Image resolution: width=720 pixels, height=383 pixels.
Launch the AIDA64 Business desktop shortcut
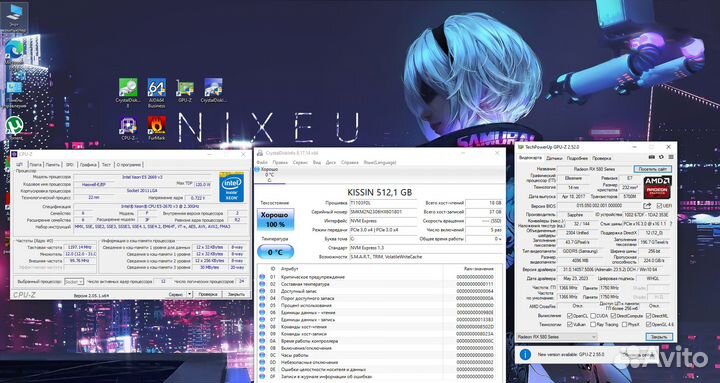157,87
